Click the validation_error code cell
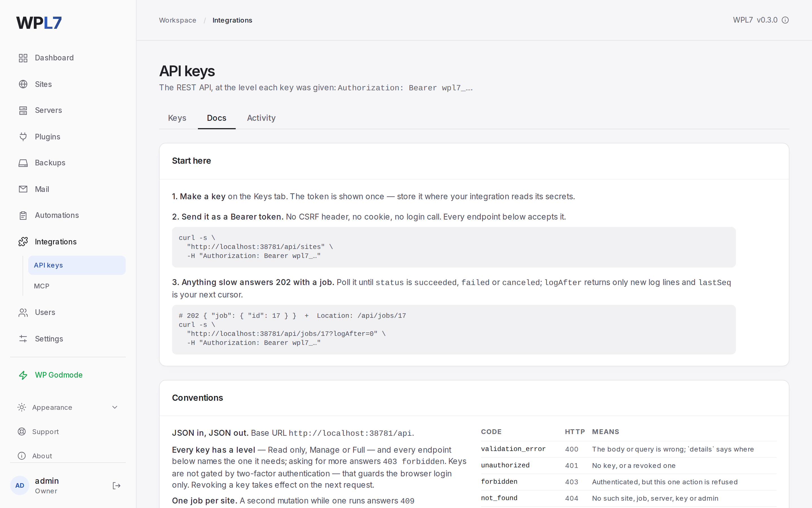This screenshot has width=812, height=508. pyautogui.click(x=513, y=449)
